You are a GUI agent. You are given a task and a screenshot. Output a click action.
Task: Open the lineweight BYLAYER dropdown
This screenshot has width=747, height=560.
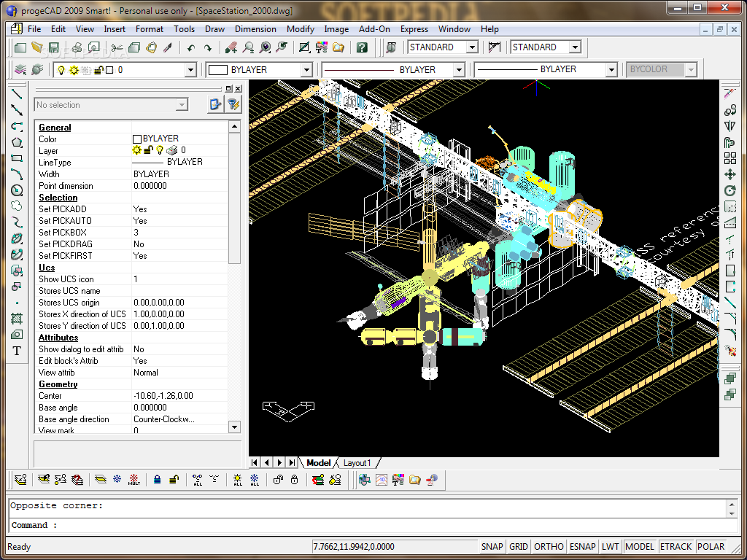pos(611,70)
